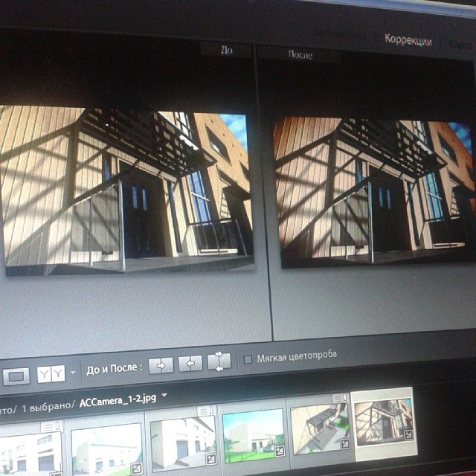Switch to Loupe view mode icon

[16, 376]
